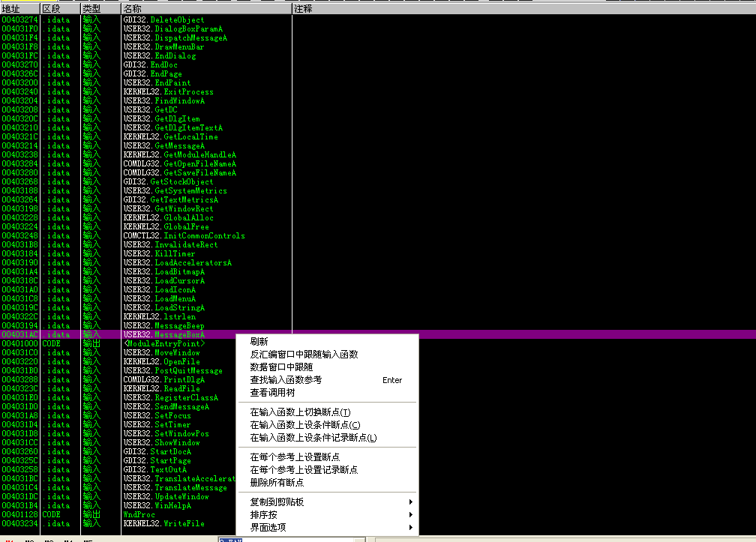Screen dimensions: 756x542
Task: Choose 在输入函数上切换断点(T)
Action: (328, 412)
